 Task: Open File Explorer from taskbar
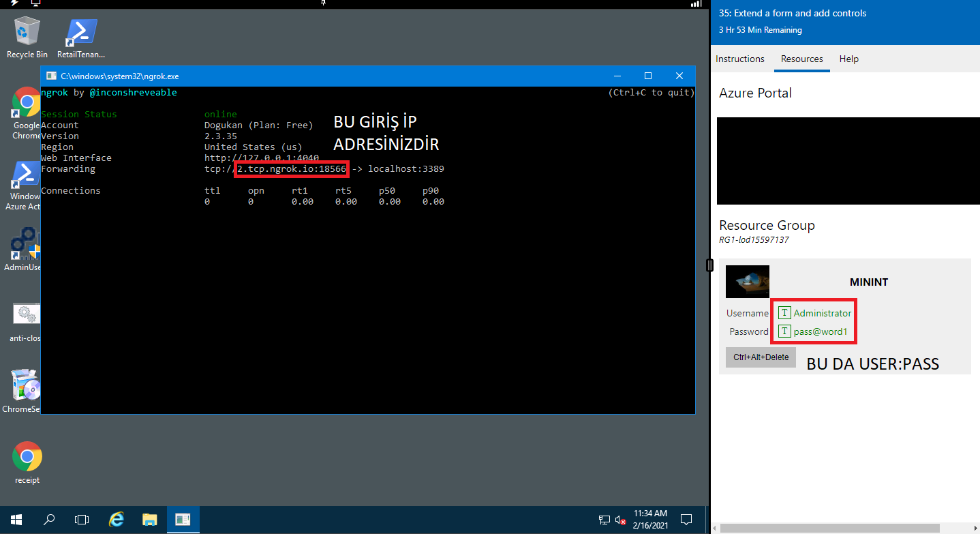click(x=150, y=520)
